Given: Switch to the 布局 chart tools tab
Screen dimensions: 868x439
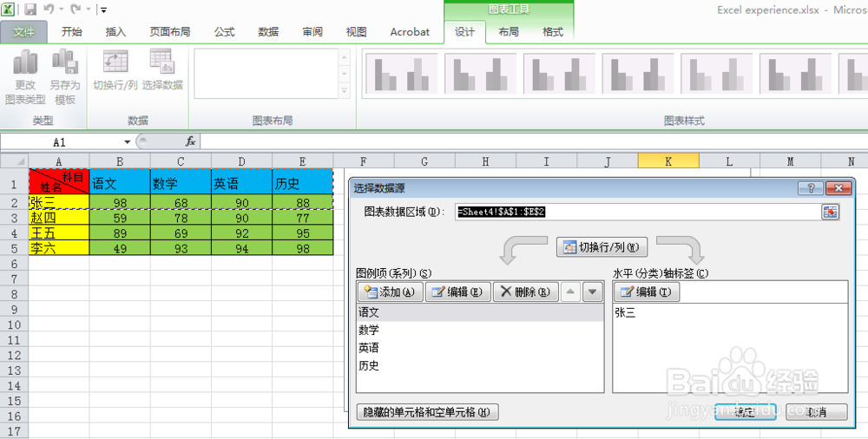Looking at the screenshot, I should 509,32.
